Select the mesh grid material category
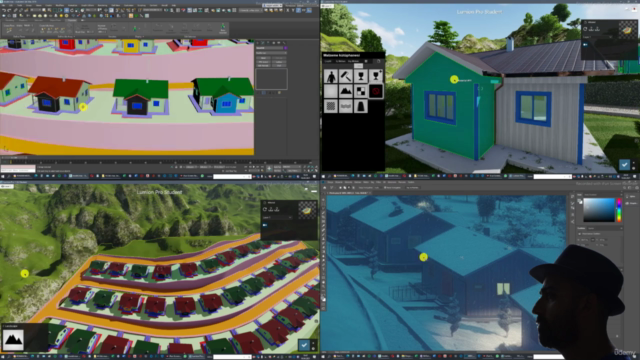The width and height of the screenshot is (640, 360). point(331,106)
